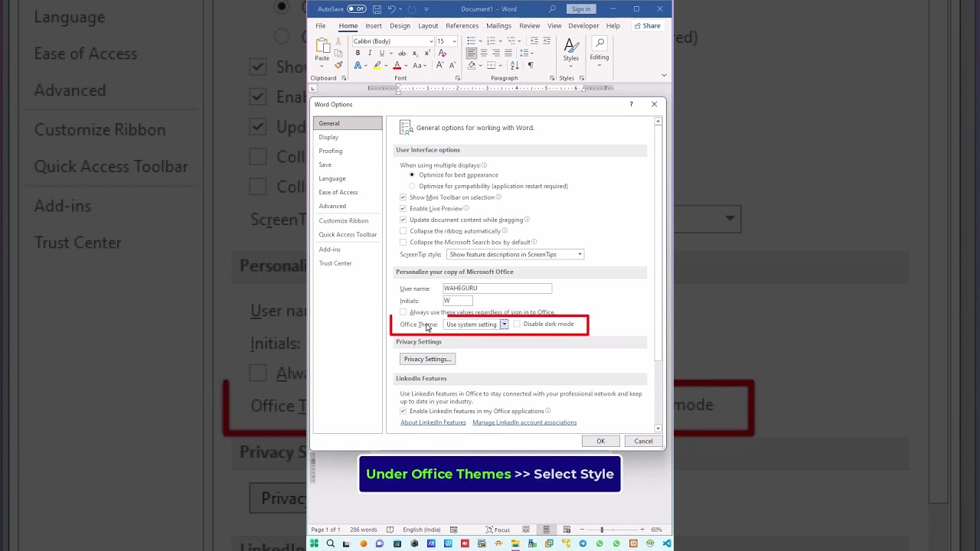980x551 pixels.
Task: Open Windows Start button on taskbar
Action: point(314,543)
